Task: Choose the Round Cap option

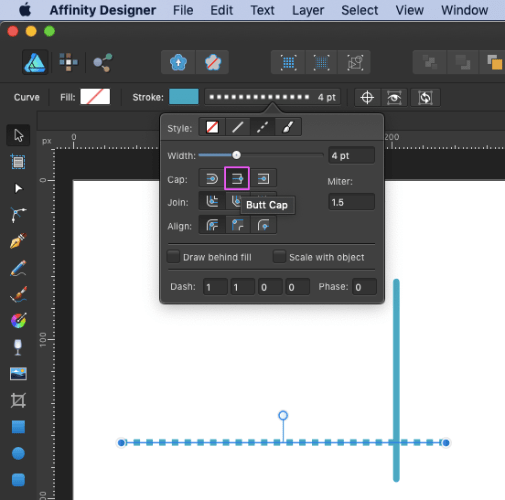Action: click(212, 179)
